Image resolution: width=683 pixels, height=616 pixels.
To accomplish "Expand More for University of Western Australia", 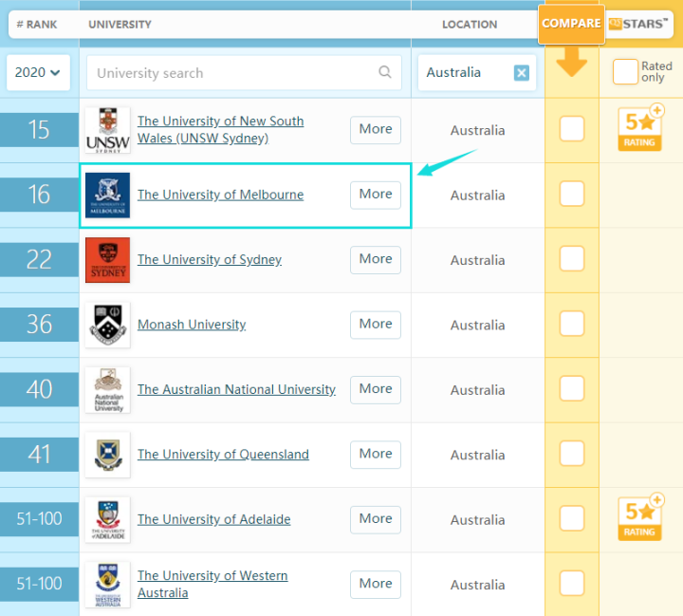I will (376, 584).
